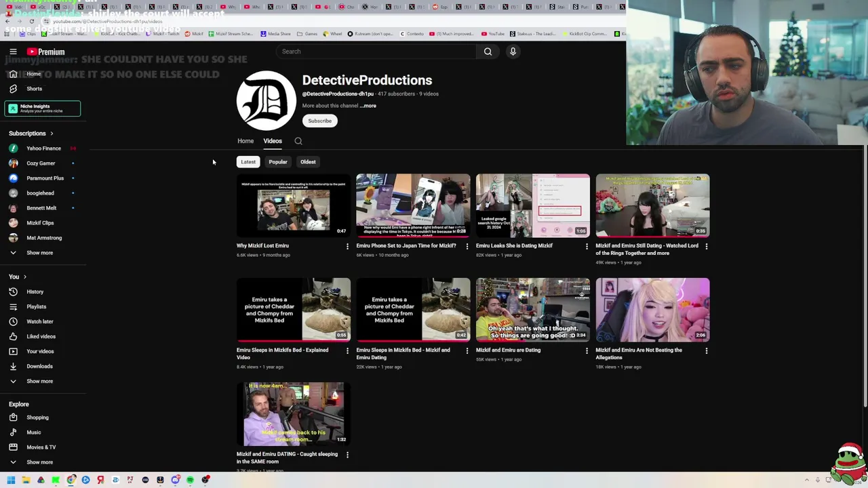Expand the You section chevron
868x488 pixels.
pos(25,277)
